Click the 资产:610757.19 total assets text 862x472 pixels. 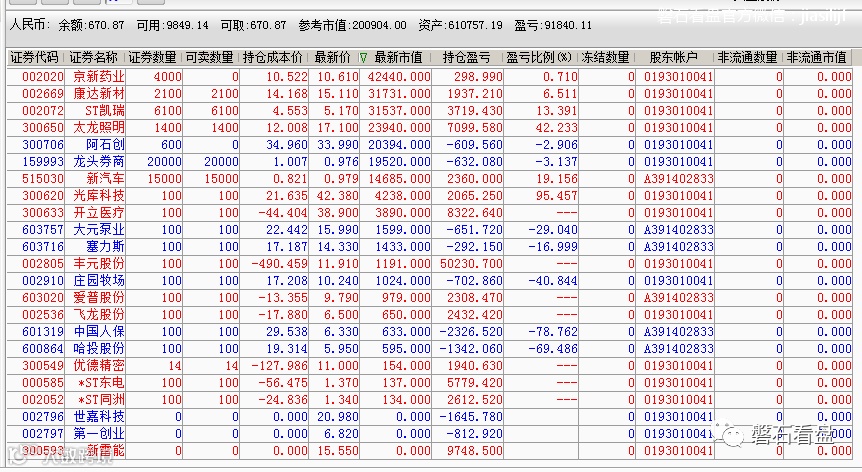point(460,25)
